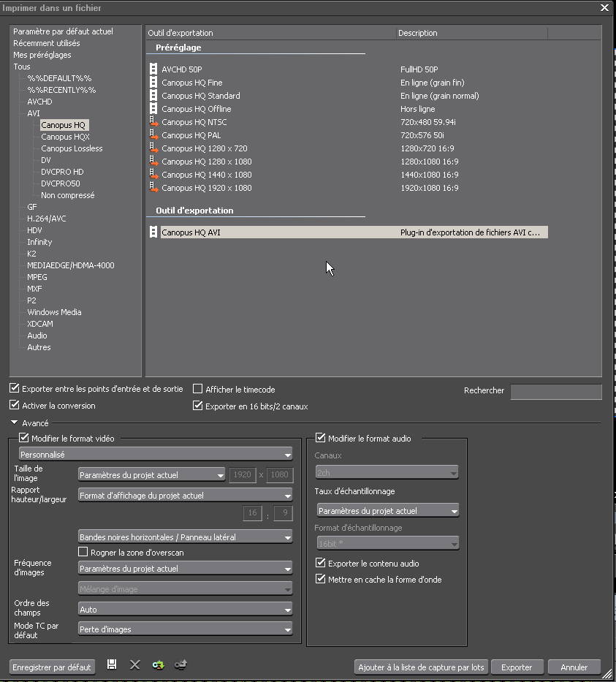Click the film icon beside Canopus HQ AVI
Image resolution: width=616 pixels, height=682 pixels.
(153, 232)
